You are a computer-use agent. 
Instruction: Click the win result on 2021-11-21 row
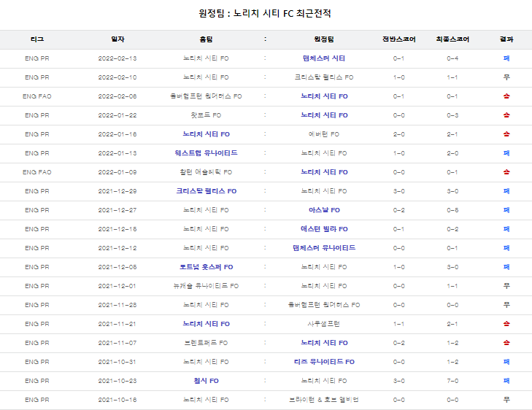[506, 324]
